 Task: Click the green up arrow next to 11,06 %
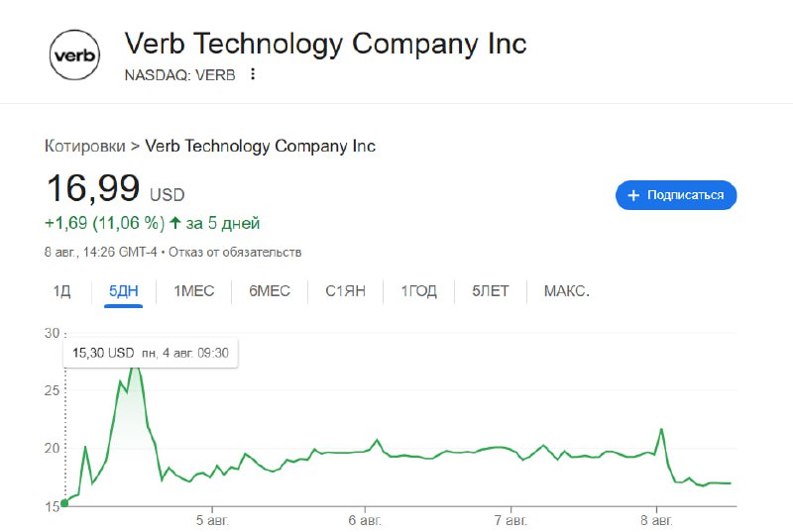[175, 223]
